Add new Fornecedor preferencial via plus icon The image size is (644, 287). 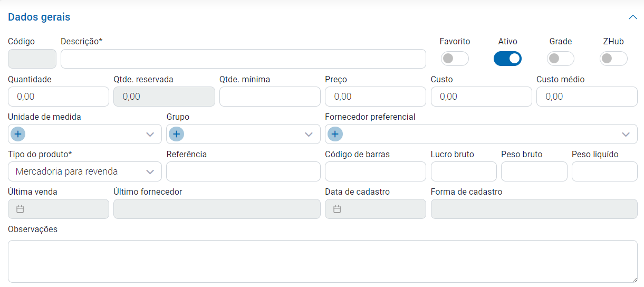point(335,135)
